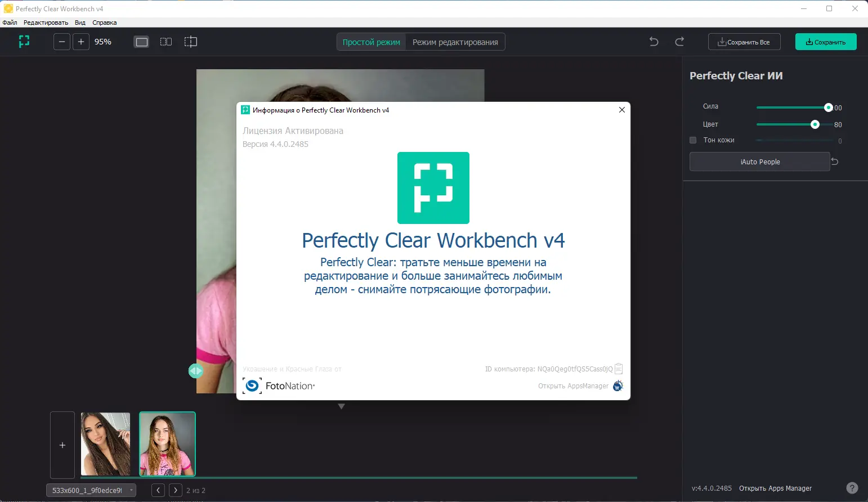Copy computer ID with the clipboard icon
The image size is (868, 502).
pyautogui.click(x=618, y=369)
